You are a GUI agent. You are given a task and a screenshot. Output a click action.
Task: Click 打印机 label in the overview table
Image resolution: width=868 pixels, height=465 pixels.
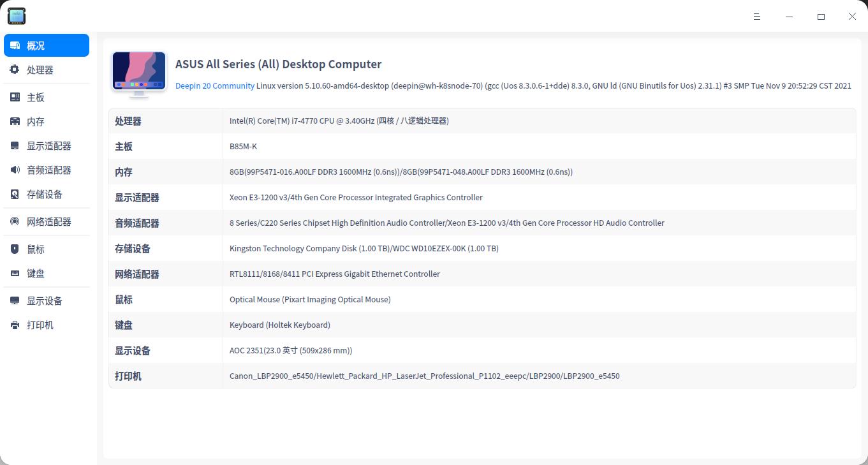pos(128,376)
